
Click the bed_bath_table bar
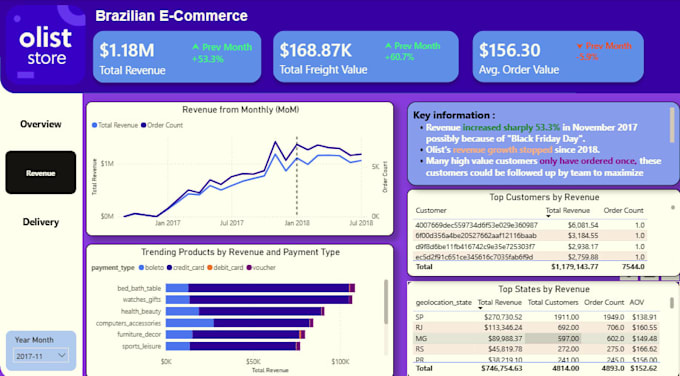[260, 288]
